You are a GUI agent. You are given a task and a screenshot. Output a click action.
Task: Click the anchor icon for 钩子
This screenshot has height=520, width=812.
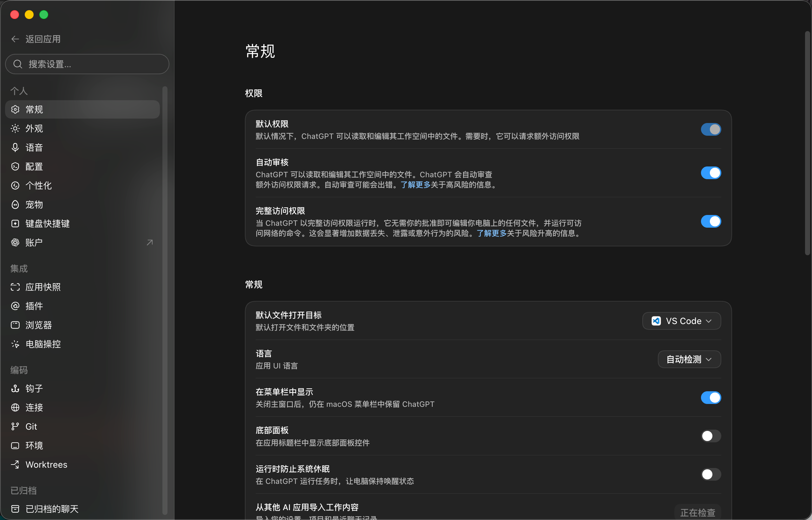coord(15,388)
